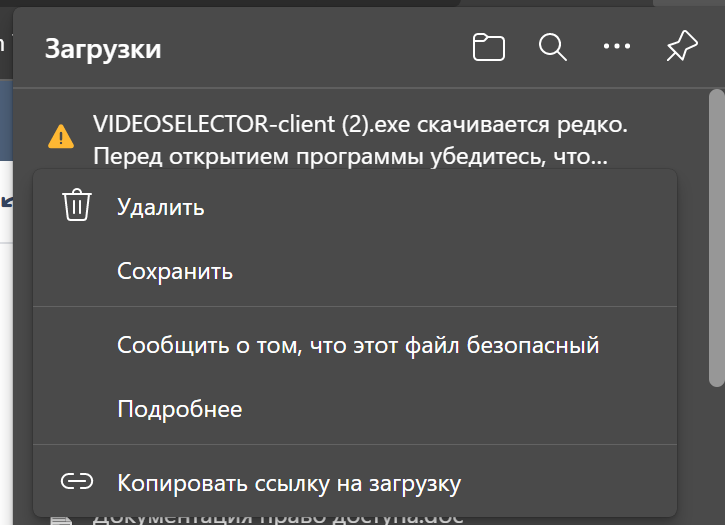Click the search downloads magnifier icon
Viewport: 725px width, 525px height.
click(x=553, y=47)
